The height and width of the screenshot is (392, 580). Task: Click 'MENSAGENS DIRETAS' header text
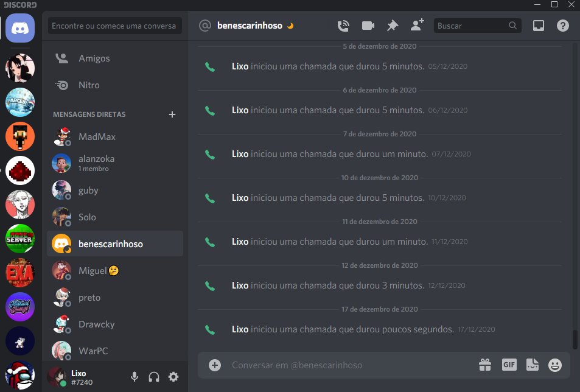(89, 114)
